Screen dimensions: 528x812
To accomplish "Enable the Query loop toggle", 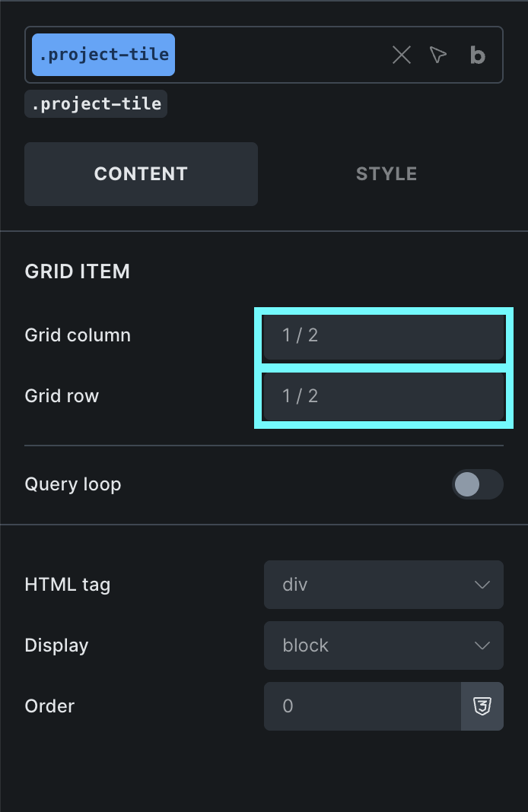I will coord(477,484).
